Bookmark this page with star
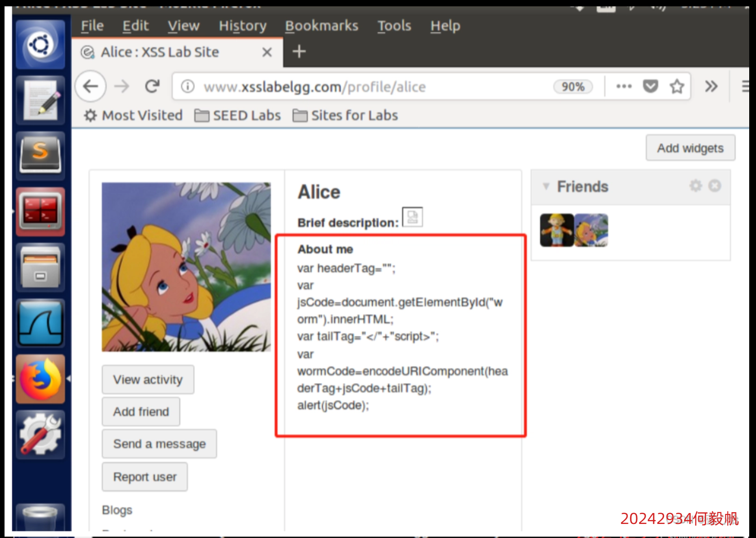756x538 pixels. (677, 86)
